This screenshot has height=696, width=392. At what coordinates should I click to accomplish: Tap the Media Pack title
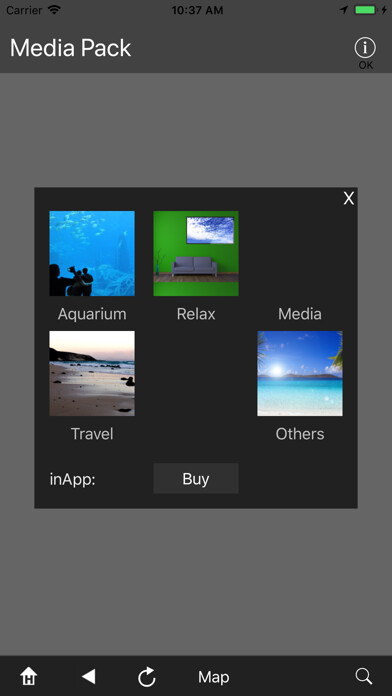71,48
